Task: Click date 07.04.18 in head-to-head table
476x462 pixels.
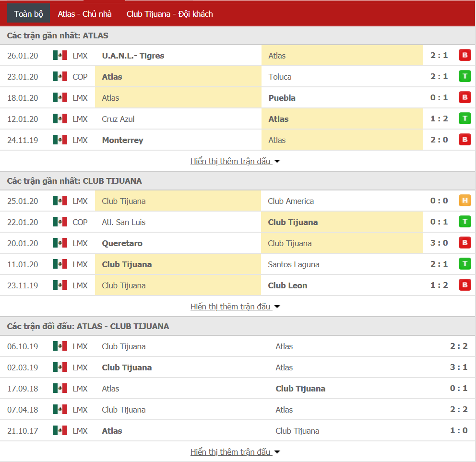Action: click(23, 410)
